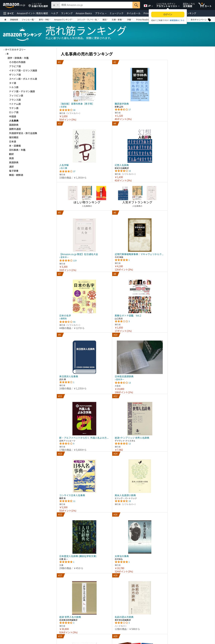Image resolution: width=215 pixels, height=644 pixels.
Task: Click into the Amazon search input field
Action: (96, 5)
